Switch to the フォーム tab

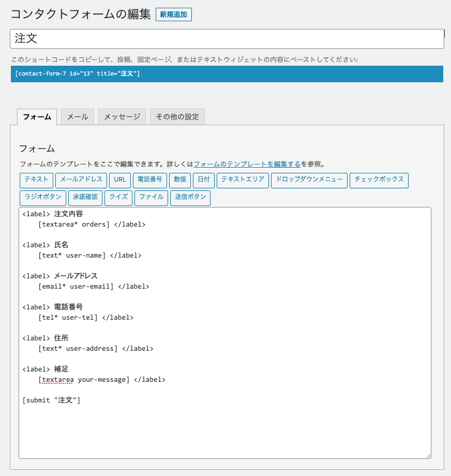coord(37,117)
